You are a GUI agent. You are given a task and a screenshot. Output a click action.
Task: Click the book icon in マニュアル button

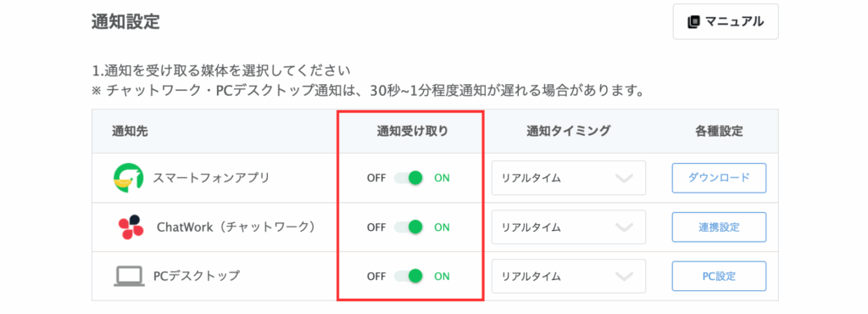coord(693,21)
